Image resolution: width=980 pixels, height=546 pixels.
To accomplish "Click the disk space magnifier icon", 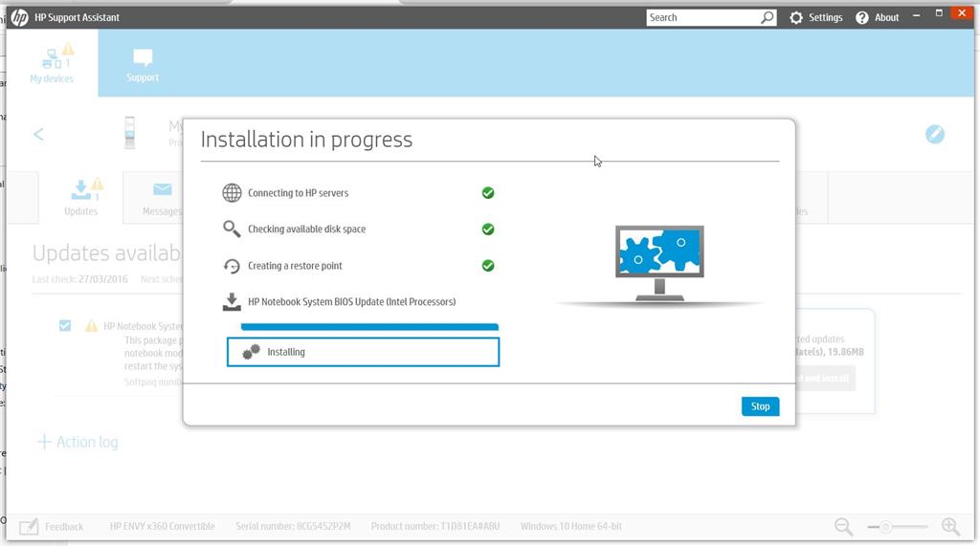I will click(x=232, y=229).
